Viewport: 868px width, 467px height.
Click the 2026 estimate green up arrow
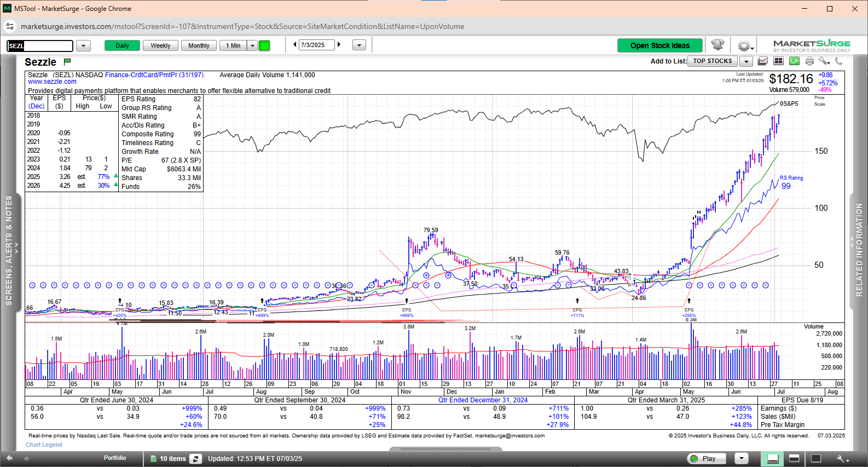pos(116,185)
